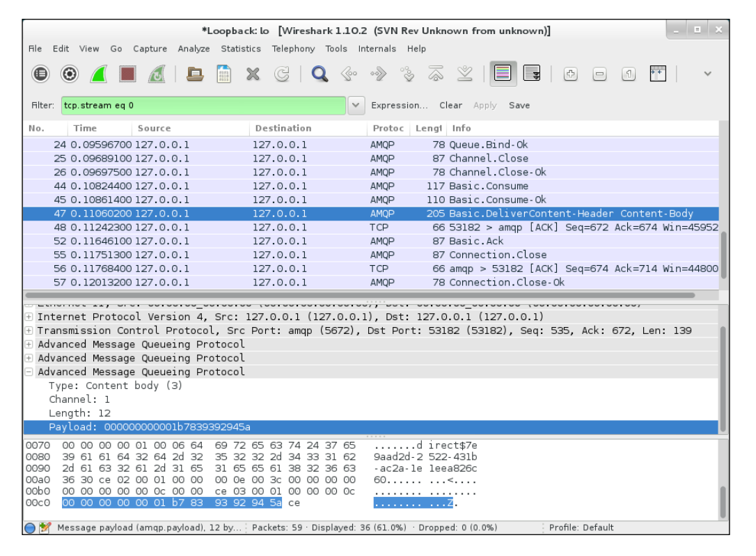The width and height of the screenshot is (756, 556).
Task: Go to packet with specific number
Action: tap(407, 74)
